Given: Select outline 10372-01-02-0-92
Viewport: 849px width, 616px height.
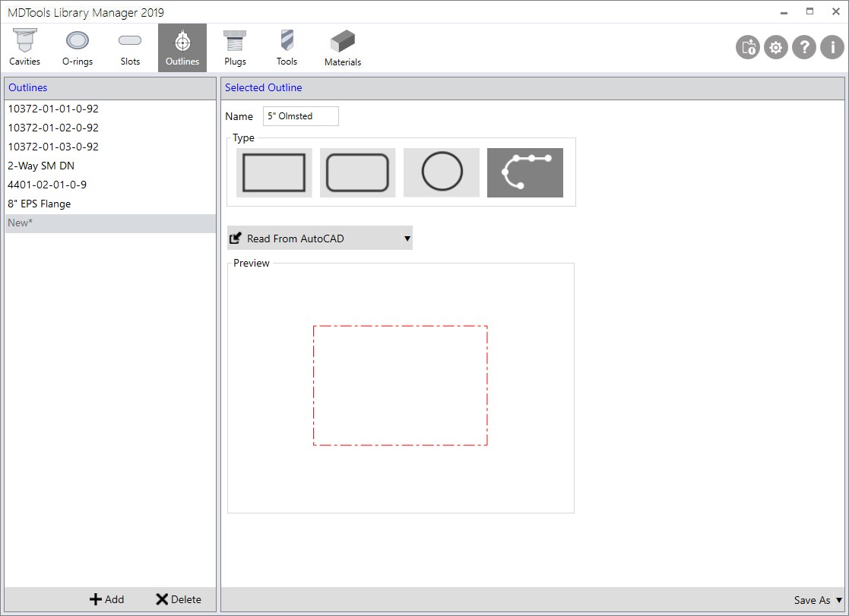Looking at the screenshot, I should pyautogui.click(x=110, y=128).
